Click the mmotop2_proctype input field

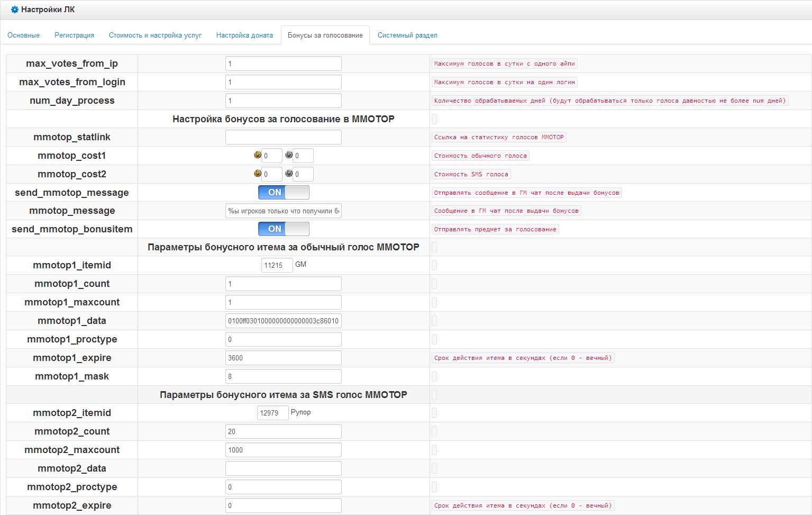tap(284, 487)
